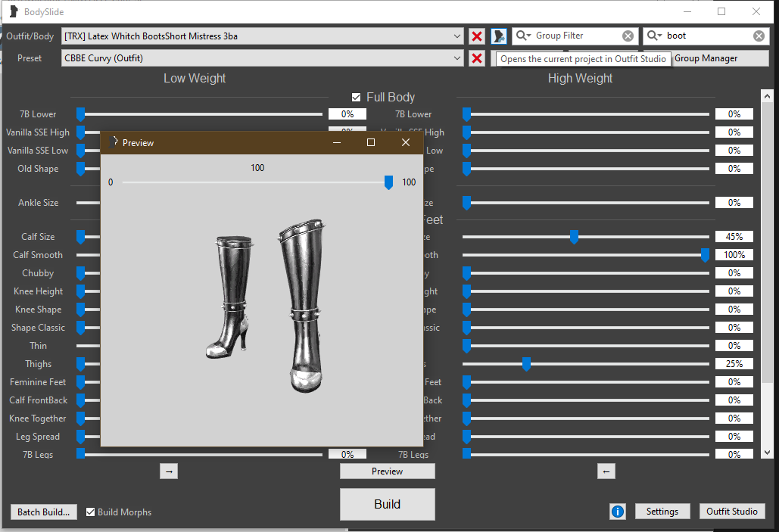Adjust the low weight Old Shape slider
779x532 pixels.
pyautogui.click(x=80, y=169)
